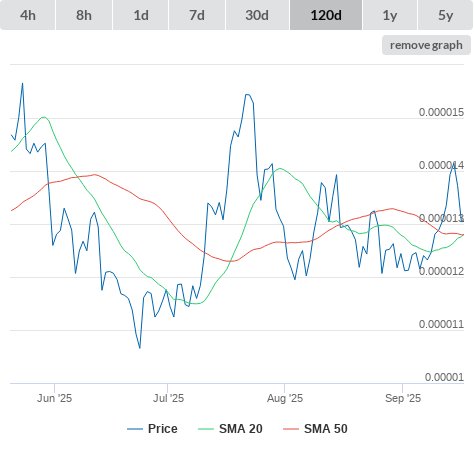
Task: Select the 5y timeframe tab
Action: pyautogui.click(x=446, y=15)
